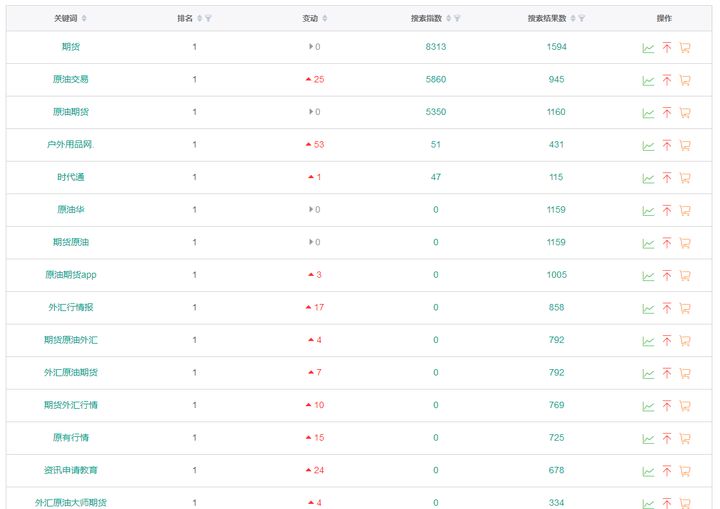Click top-arrow icon in 外汇原油期货 row

click(x=667, y=373)
